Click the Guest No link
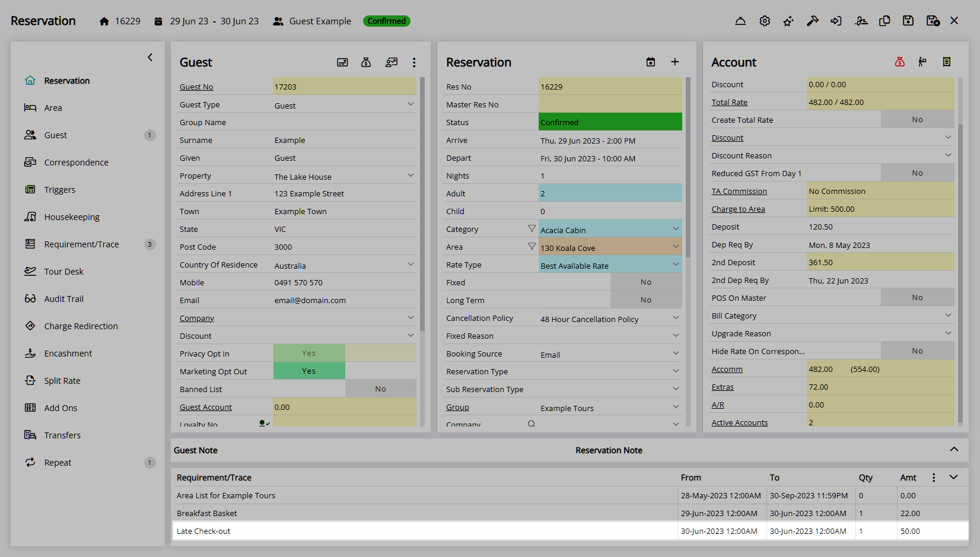 (x=196, y=87)
